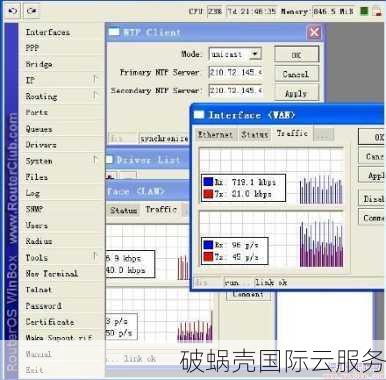The image size is (386, 380).
Task: Open the Radius menu item
Action: click(39, 241)
